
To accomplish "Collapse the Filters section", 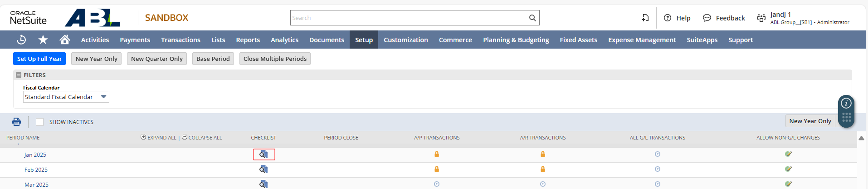I will point(19,75).
